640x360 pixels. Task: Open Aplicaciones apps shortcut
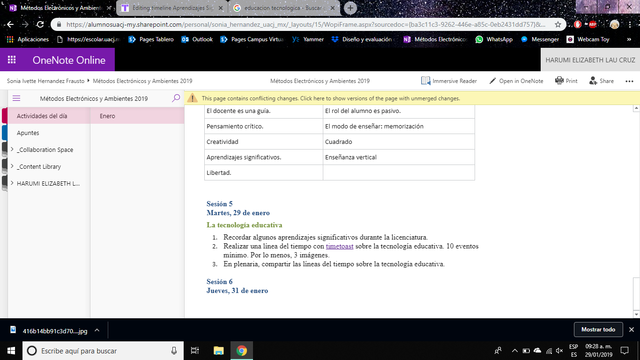(x=28, y=39)
